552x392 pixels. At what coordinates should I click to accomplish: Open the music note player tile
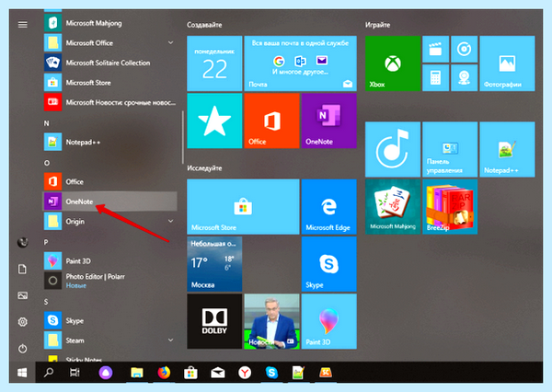pos(393,149)
